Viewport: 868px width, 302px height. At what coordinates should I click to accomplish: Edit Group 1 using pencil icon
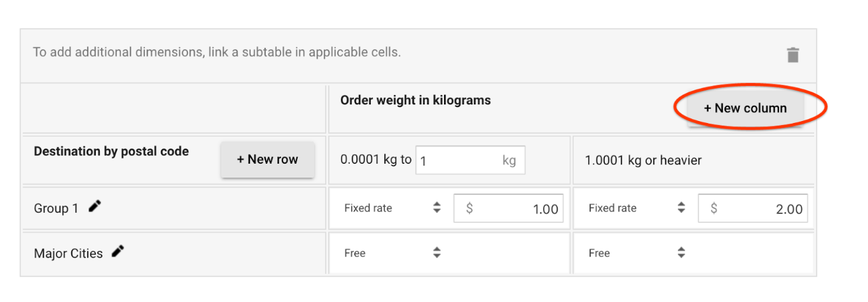tap(95, 207)
